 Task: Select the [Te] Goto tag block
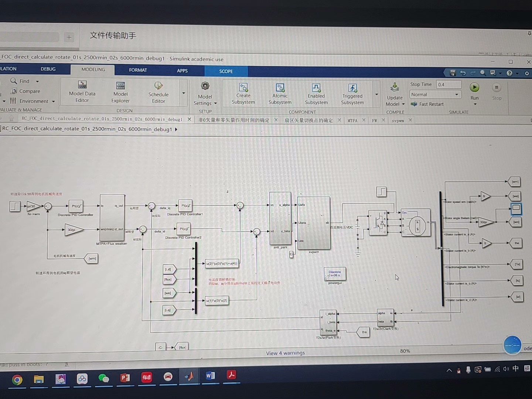[517, 264]
